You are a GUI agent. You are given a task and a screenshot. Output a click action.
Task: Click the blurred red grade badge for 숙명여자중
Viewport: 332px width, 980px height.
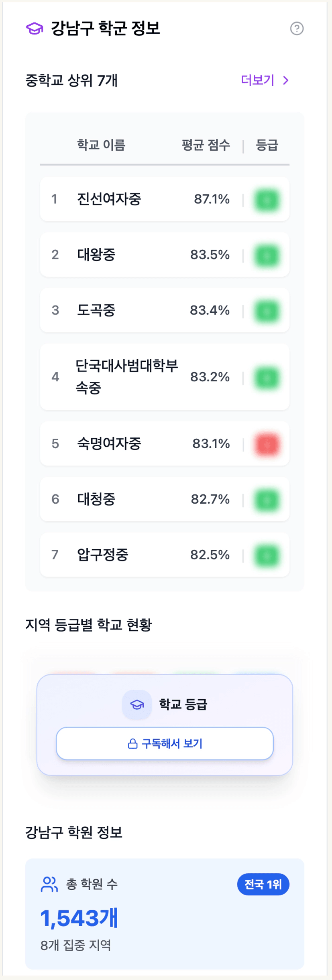click(267, 444)
